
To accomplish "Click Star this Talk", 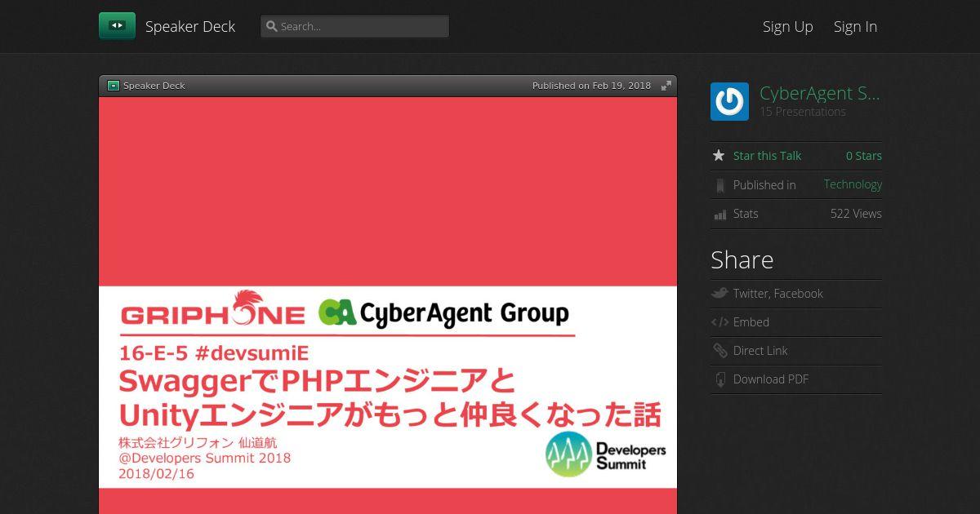I will pyautogui.click(x=767, y=156).
